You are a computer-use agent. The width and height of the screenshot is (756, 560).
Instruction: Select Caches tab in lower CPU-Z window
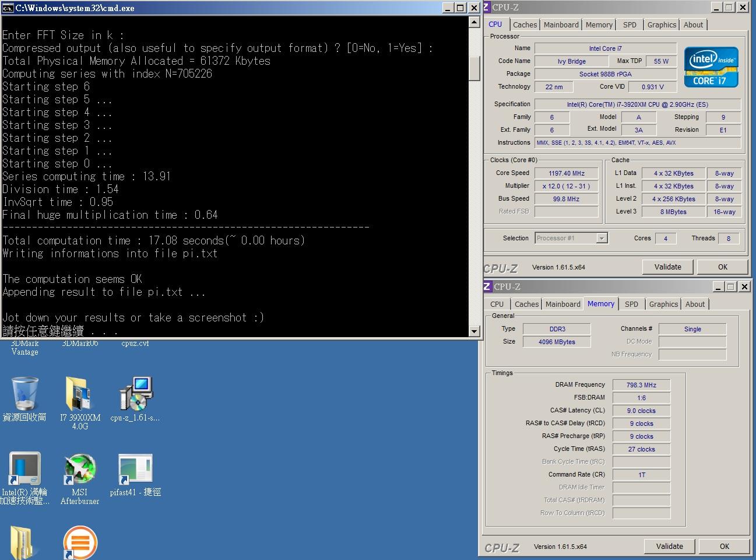pyautogui.click(x=526, y=304)
